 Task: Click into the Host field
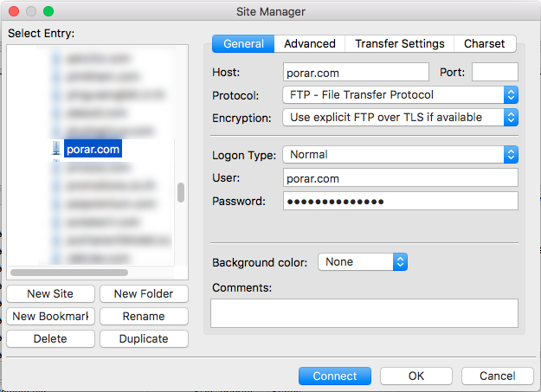coord(356,72)
